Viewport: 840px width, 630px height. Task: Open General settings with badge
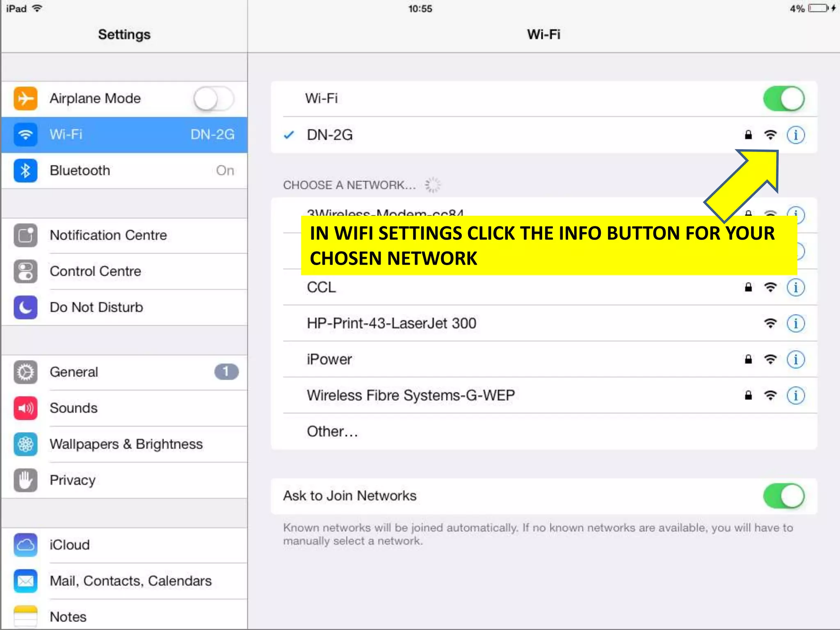click(124, 372)
